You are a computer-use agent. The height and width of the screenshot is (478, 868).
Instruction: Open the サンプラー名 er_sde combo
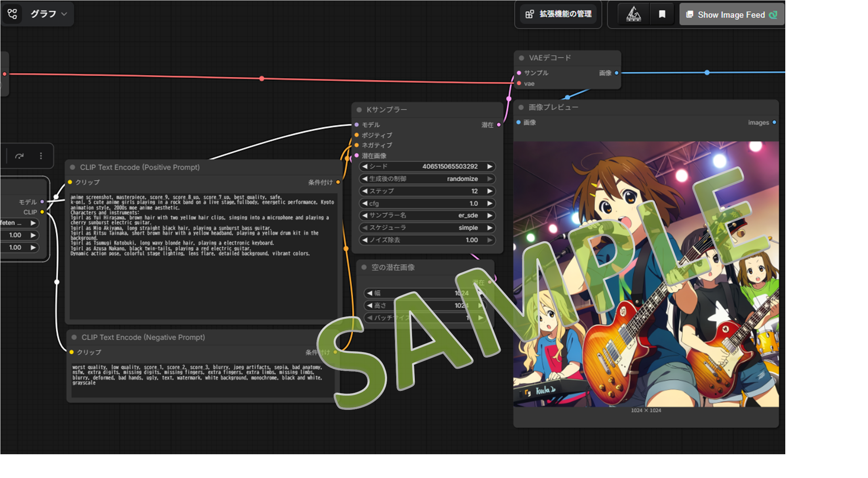pyautogui.click(x=427, y=216)
